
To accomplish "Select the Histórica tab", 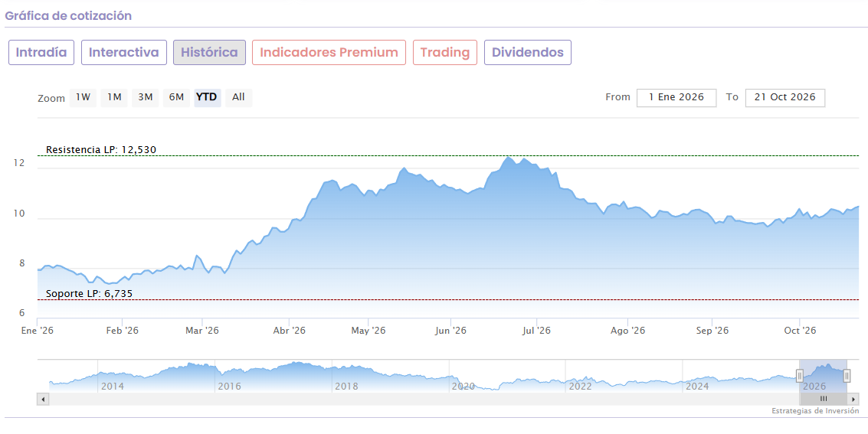I will tap(209, 53).
